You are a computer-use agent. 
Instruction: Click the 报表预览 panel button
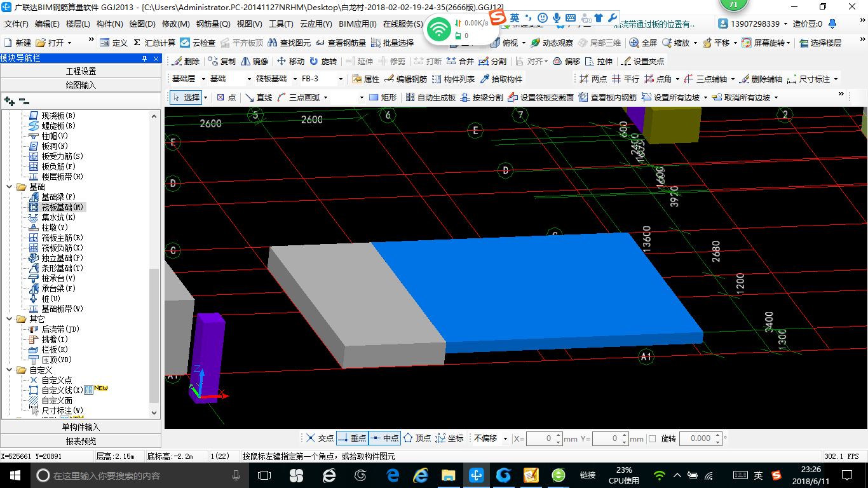81,441
